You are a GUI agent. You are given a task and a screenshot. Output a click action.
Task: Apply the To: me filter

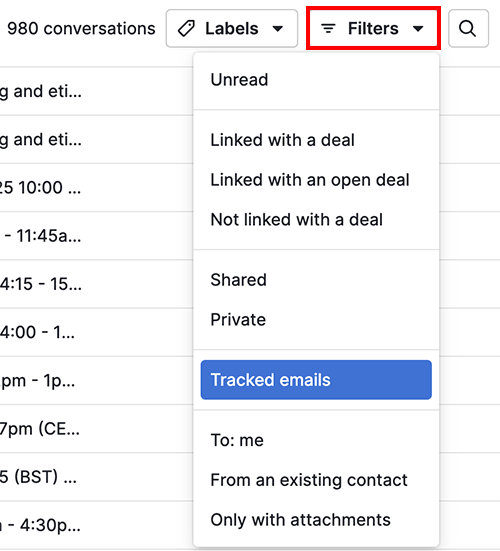click(316, 440)
